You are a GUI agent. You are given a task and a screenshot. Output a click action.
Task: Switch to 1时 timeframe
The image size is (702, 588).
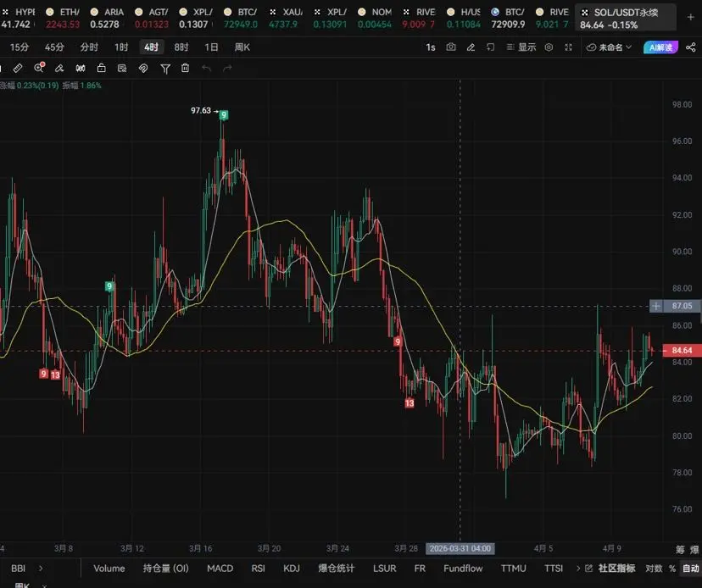coord(121,47)
